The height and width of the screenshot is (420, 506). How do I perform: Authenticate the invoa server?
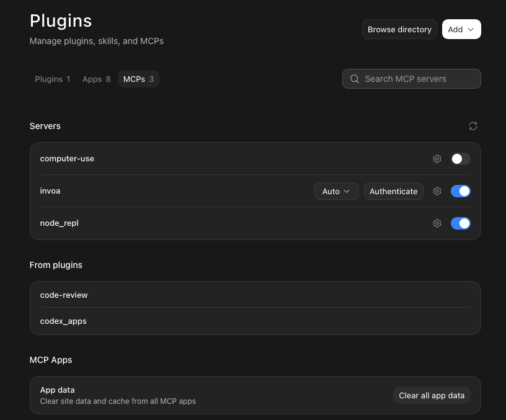click(393, 191)
